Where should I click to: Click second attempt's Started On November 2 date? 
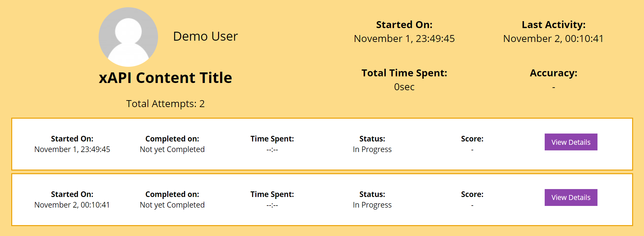click(72, 205)
